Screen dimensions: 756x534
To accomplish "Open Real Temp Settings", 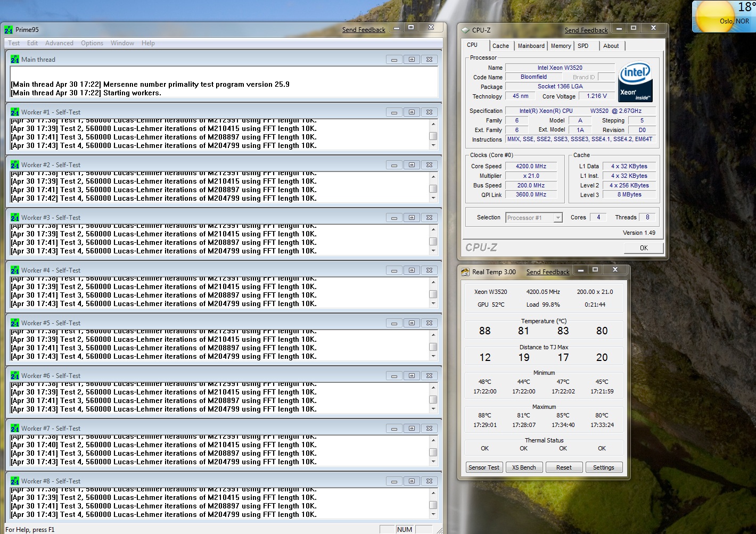I will [x=604, y=467].
